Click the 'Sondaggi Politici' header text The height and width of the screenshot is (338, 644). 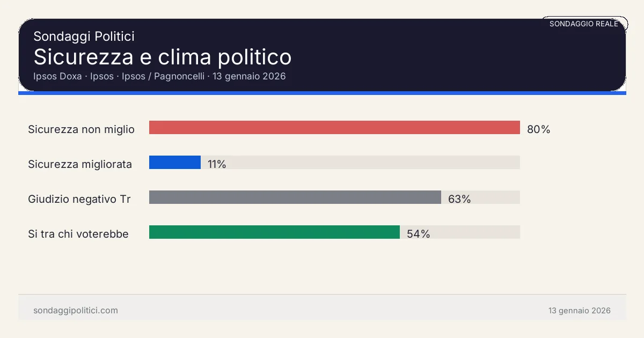tap(84, 36)
